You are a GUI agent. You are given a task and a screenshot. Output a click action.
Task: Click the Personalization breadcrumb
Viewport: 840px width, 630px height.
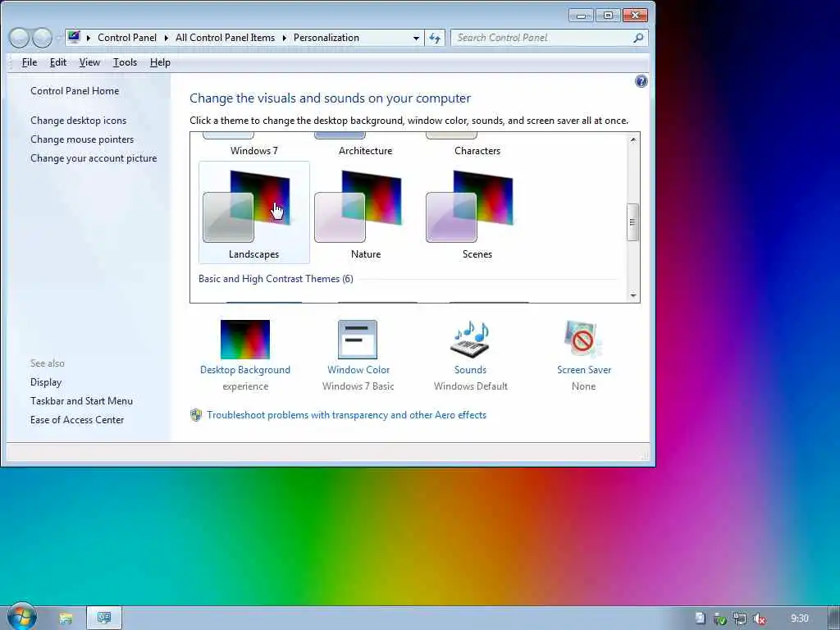tap(326, 38)
